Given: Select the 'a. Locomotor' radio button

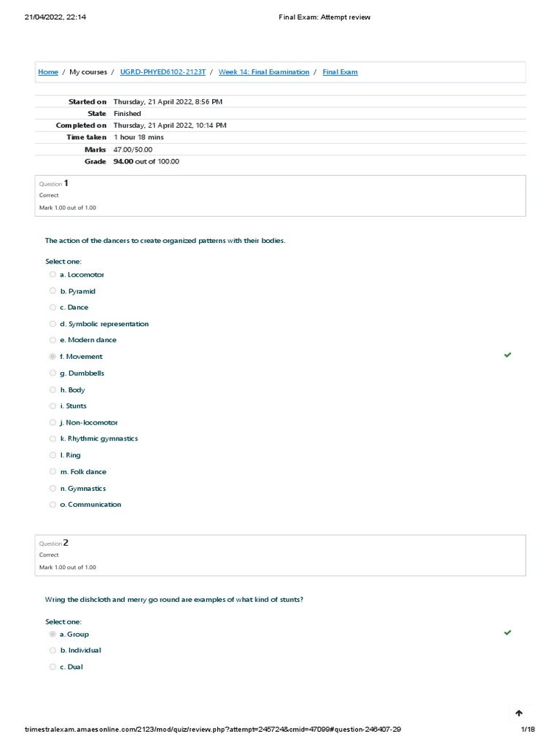Looking at the screenshot, I should [x=52, y=275].
